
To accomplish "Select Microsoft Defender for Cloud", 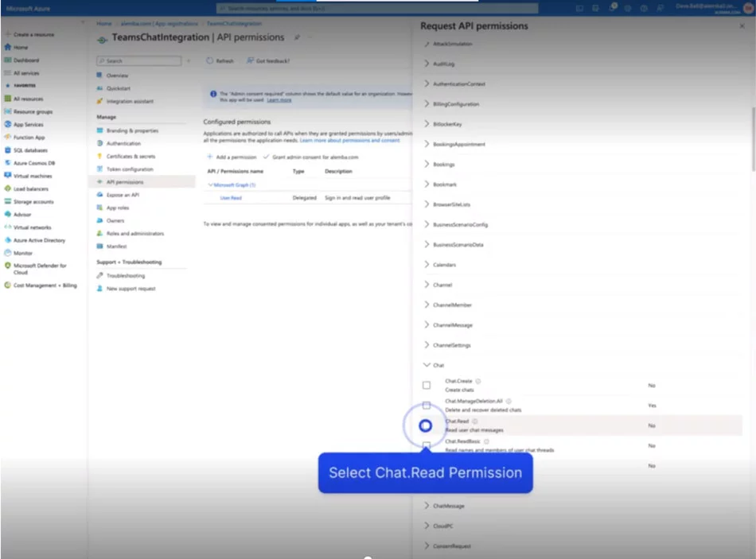I will click(x=40, y=267).
